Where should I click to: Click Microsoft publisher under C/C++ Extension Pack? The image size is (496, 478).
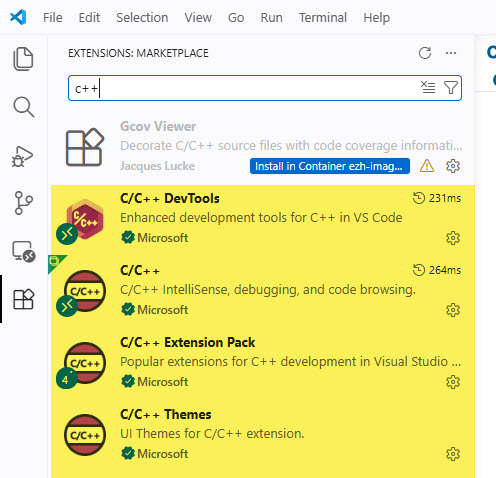[x=163, y=382]
